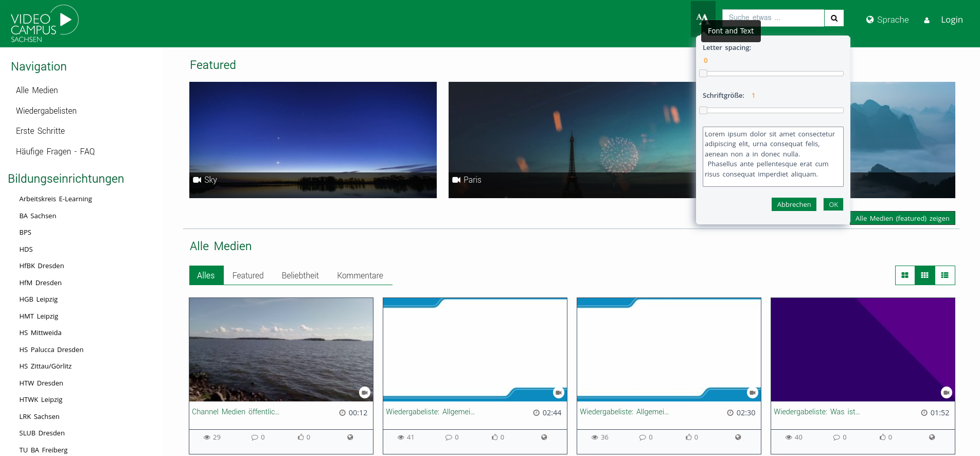
Task: Open the Sprache language dropdown
Action: point(887,20)
